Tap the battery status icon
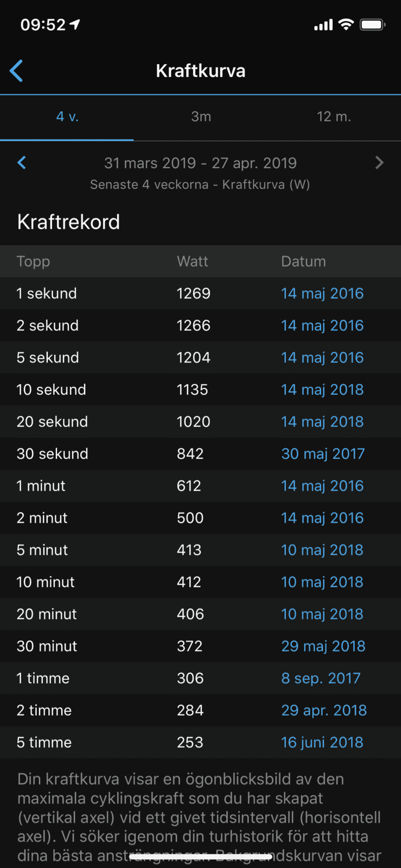 372,24
